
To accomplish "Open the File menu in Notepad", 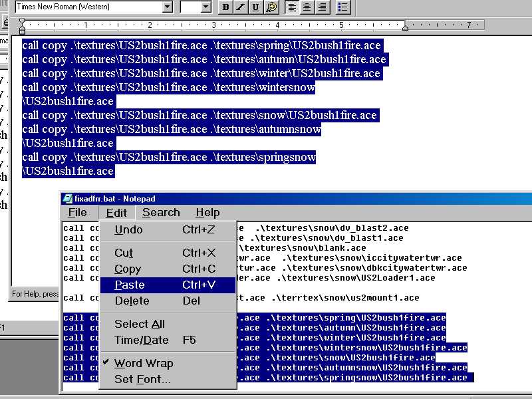I will pos(77,213).
